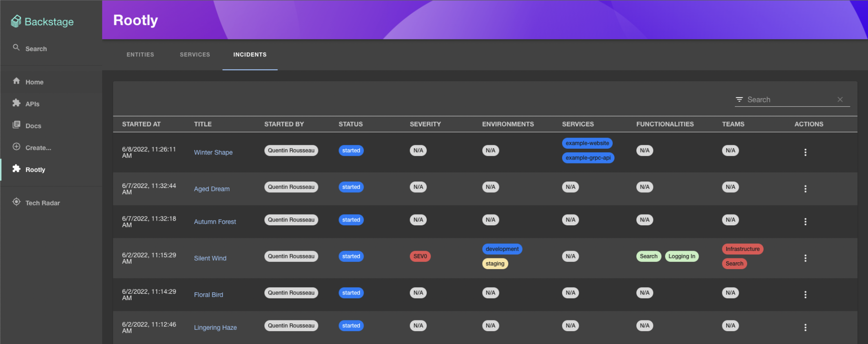Image resolution: width=868 pixels, height=344 pixels.
Task: Clear the table search with X icon
Action: tap(840, 99)
